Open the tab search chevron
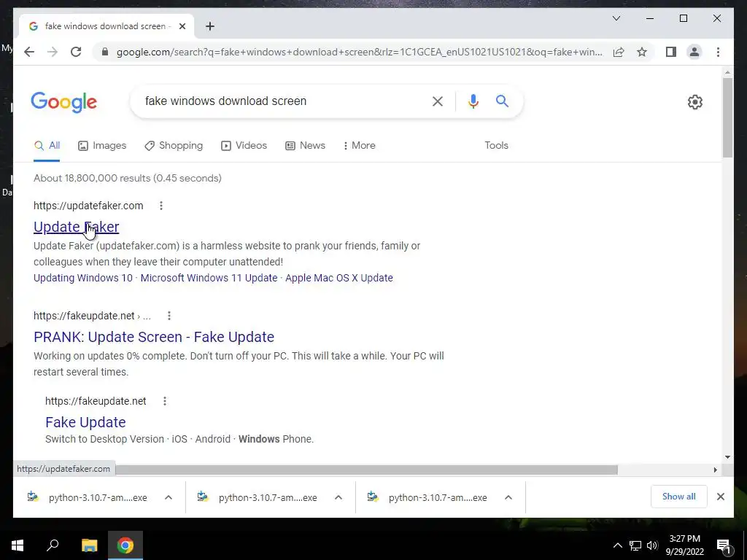Image resolution: width=747 pixels, height=560 pixels. [x=616, y=18]
